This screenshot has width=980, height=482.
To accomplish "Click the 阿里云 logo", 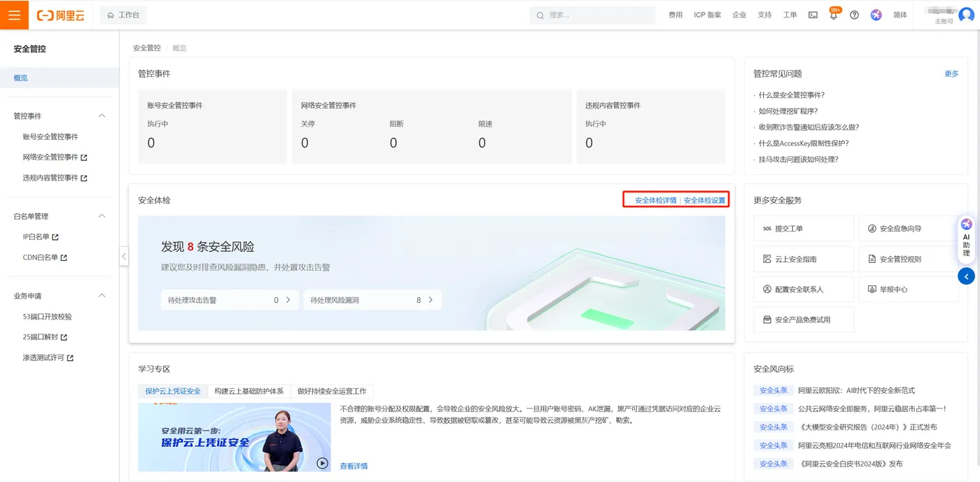I will [60, 15].
